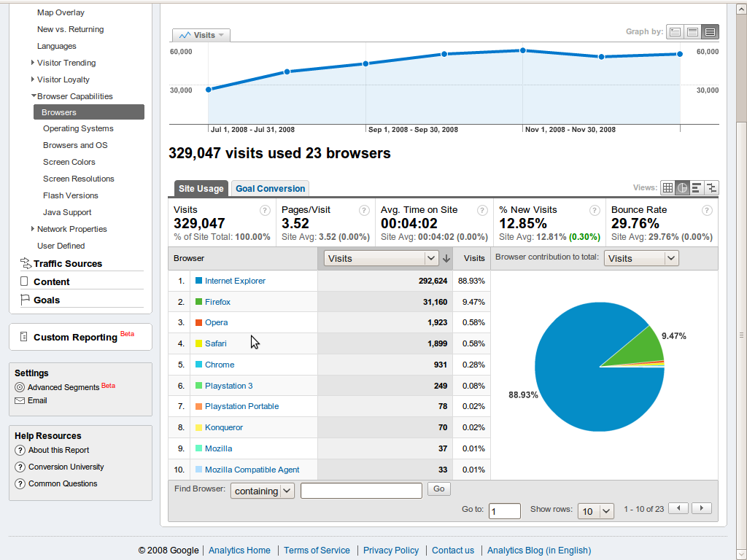747x560 pixels.
Task: Expand Visitor Trending tree item
Action: [x=32, y=63]
